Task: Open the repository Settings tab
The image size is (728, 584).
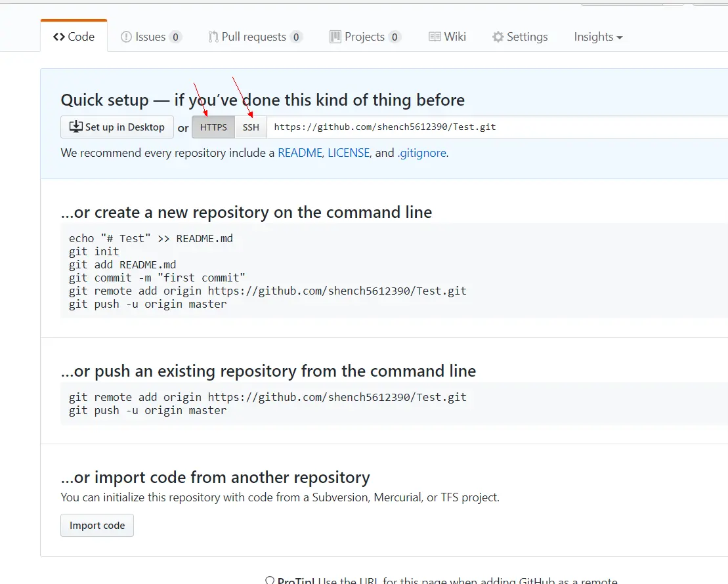Action: tap(520, 37)
